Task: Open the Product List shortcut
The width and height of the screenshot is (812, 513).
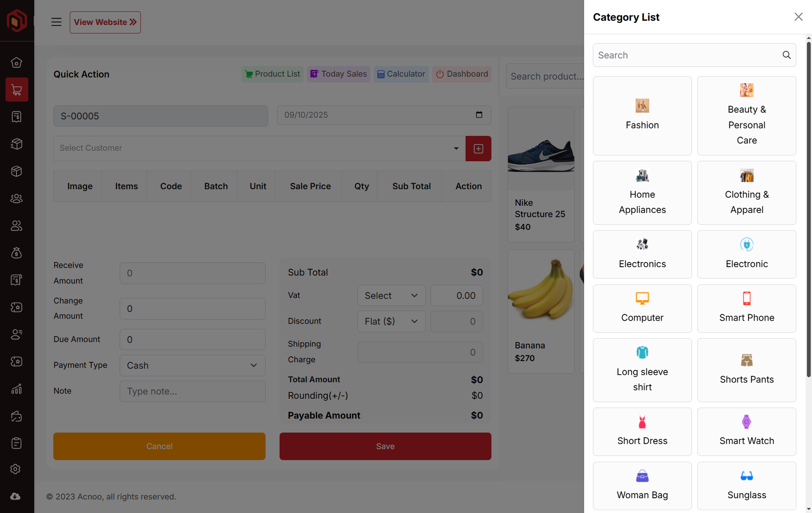Action: pos(273,74)
